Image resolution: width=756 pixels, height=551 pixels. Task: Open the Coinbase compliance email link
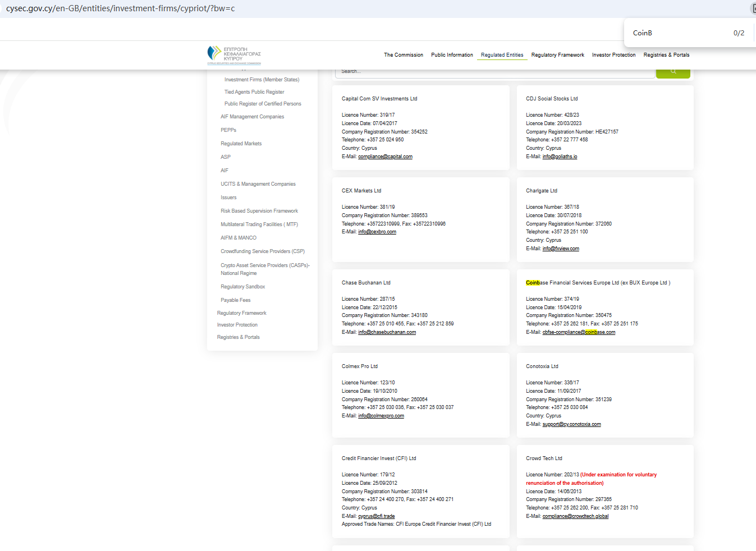tap(579, 332)
